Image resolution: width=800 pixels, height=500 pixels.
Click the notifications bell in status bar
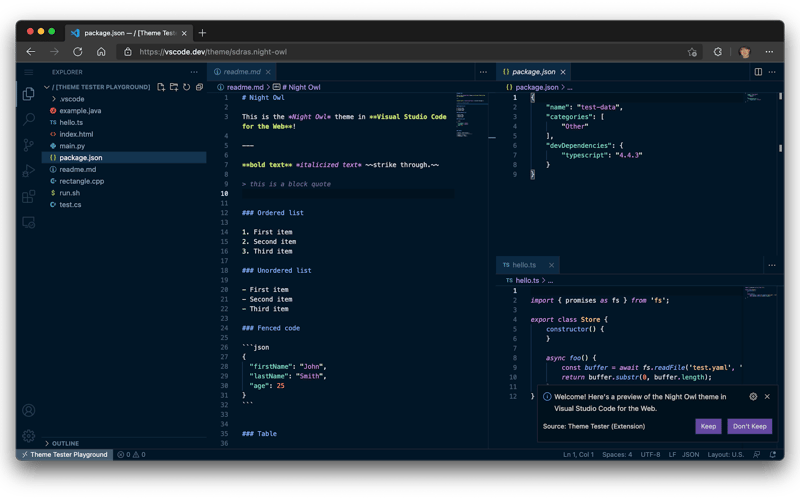[773, 455]
